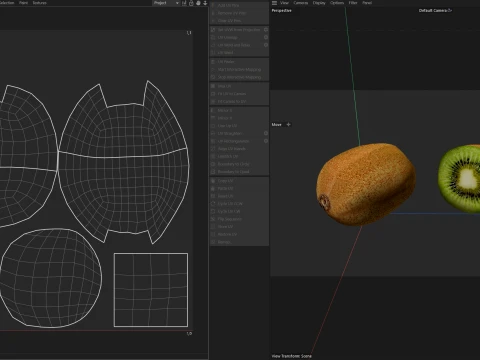The width and height of the screenshot is (480, 360).
Task: Click the UV Rectangularize command
Action: (236, 141)
